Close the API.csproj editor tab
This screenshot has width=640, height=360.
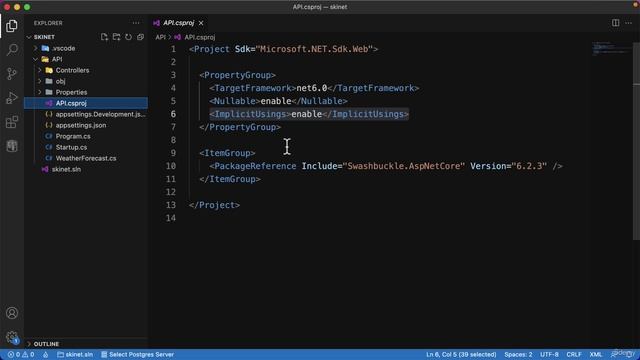[x=201, y=23]
